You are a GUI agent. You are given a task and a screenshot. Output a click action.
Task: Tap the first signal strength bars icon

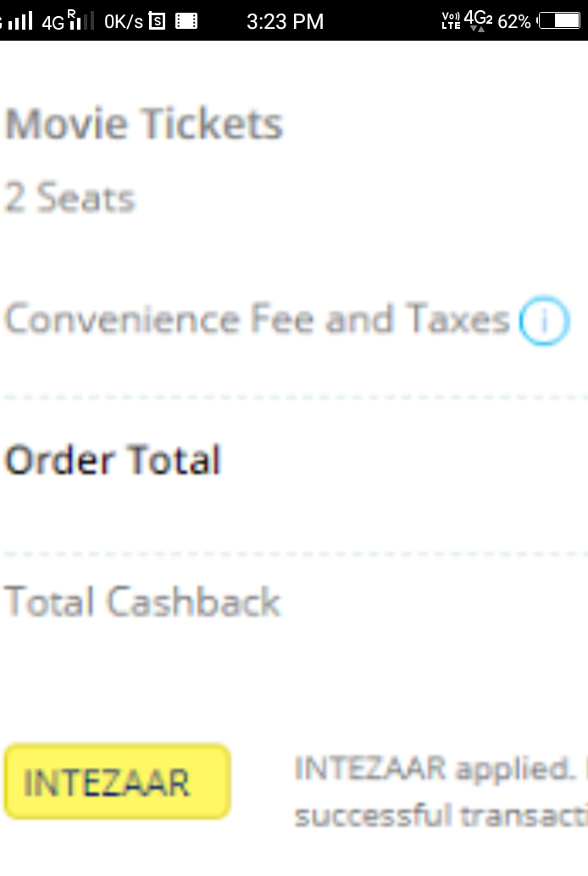click(x=19, y=21)
